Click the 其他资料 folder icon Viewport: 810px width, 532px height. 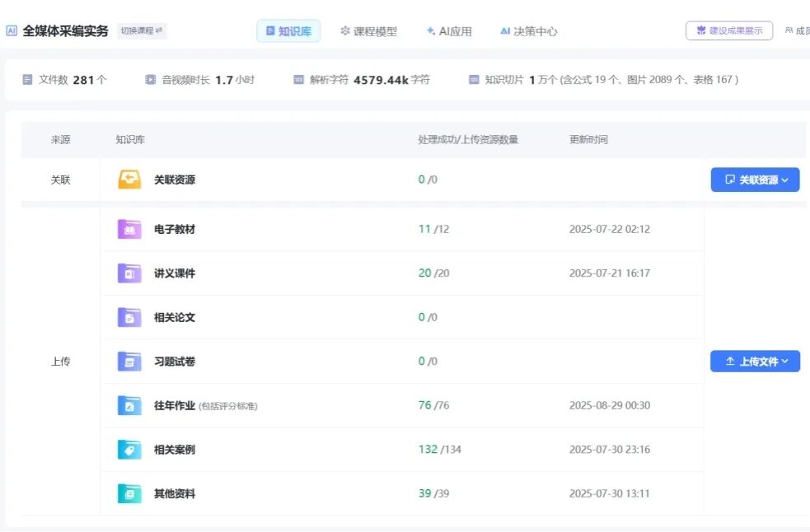click(x=129, y=494)
